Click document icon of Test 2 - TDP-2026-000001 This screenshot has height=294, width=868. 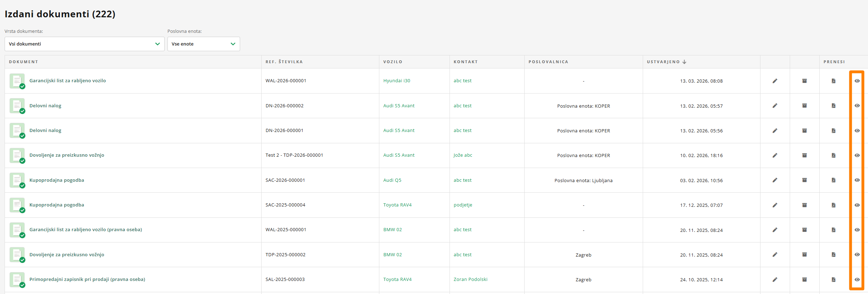pyautogui.click(x=17, y=155)
